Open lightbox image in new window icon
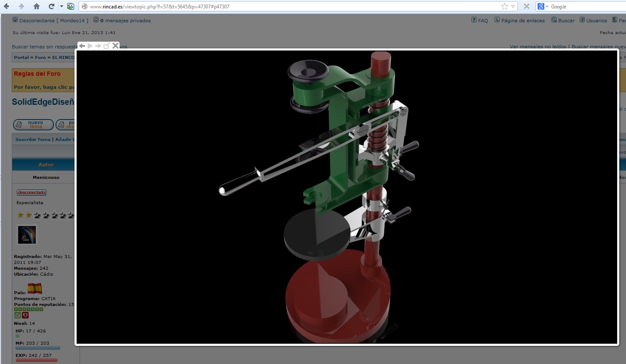Screen dimensions: 626x364 click(107, 45)
